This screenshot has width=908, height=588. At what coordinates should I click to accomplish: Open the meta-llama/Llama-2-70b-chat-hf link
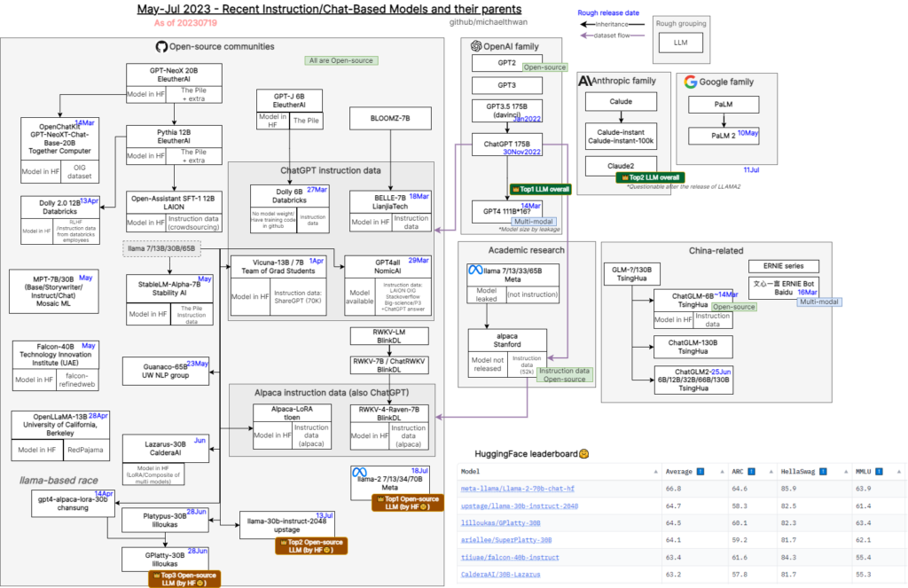[x=518, y=489]
